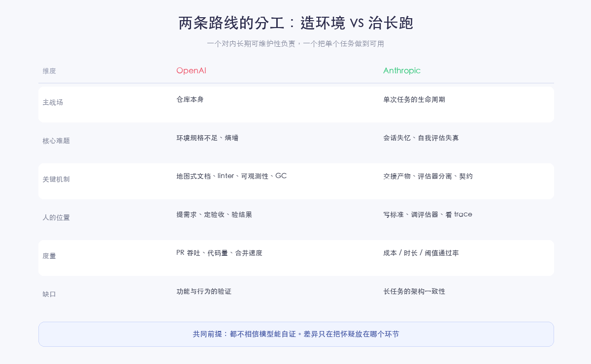Select the 核心难题 row label

[x=56, y=141]
